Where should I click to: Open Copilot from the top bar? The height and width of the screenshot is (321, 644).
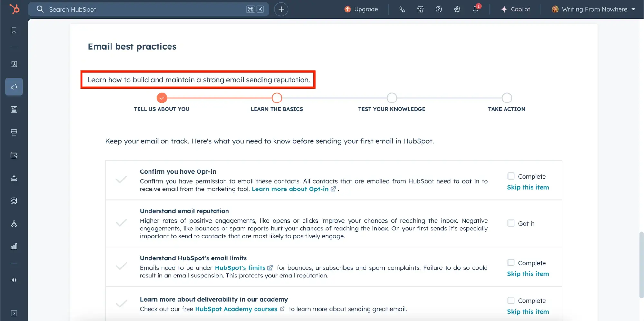[x=515, y=9]
